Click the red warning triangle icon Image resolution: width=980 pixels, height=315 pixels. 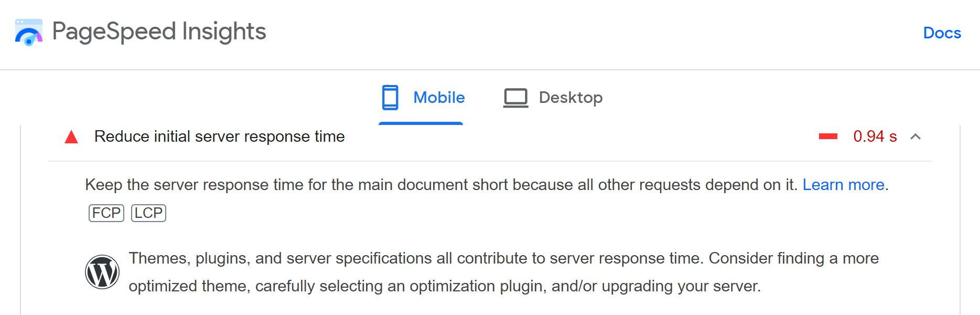point(71,138)
